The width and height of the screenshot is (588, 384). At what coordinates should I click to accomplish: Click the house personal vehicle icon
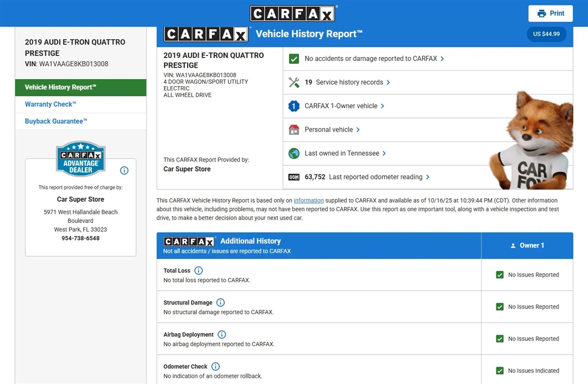pos(294,130)
